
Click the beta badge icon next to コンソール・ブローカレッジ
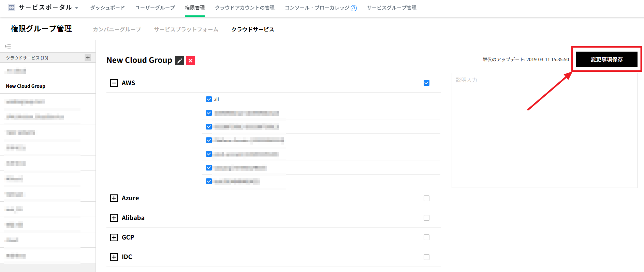354,8
